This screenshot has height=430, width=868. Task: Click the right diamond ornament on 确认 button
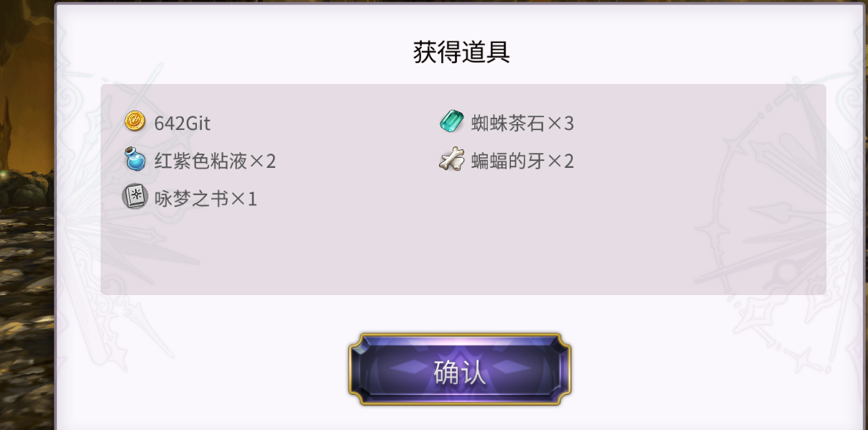click(511, 368)
